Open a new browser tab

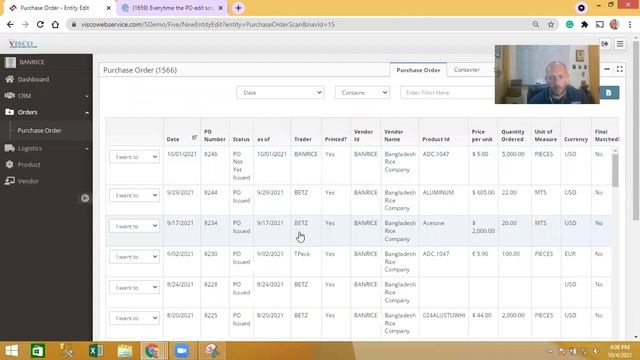[238, 8]
